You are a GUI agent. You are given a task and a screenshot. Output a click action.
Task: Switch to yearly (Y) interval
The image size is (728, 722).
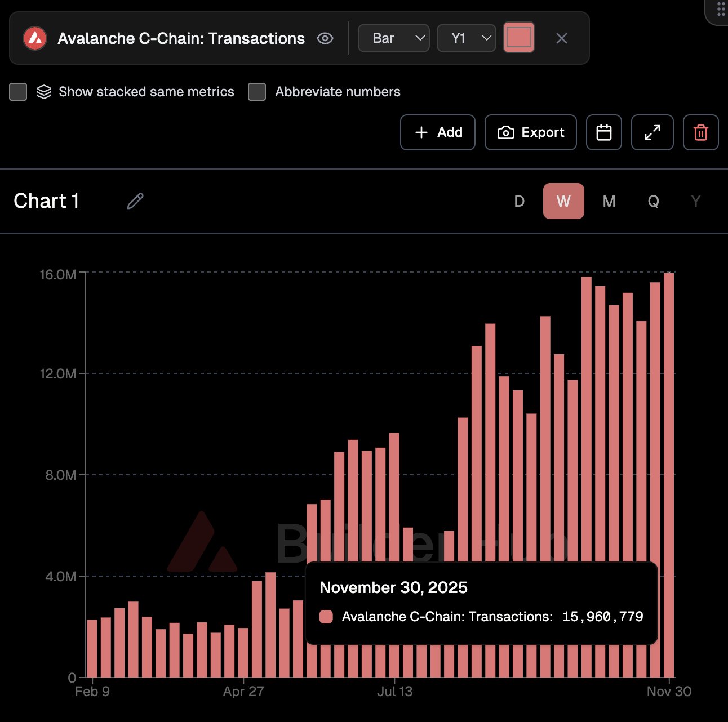(696, 201)
